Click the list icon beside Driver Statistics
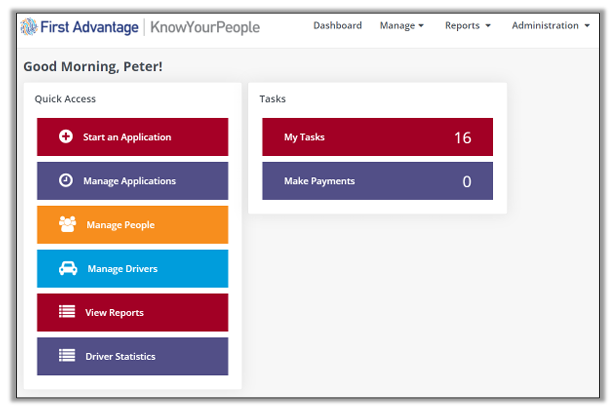Screen dimensions: 613x409 (67, 356)
